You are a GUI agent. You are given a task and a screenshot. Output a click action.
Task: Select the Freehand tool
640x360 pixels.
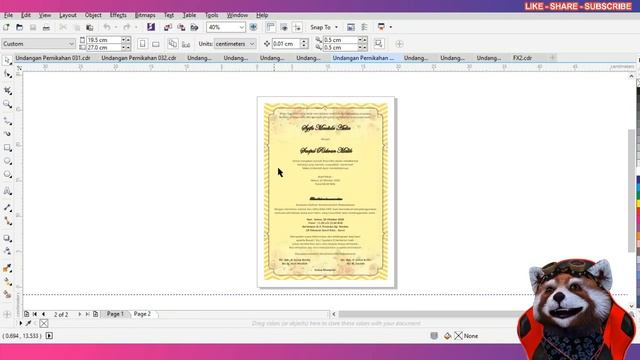[x=7, y=121]
